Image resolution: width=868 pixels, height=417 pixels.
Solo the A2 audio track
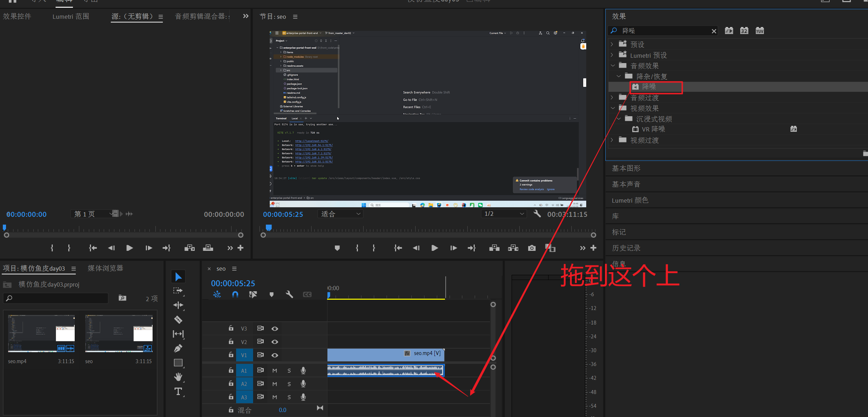[x=289, y=384]
